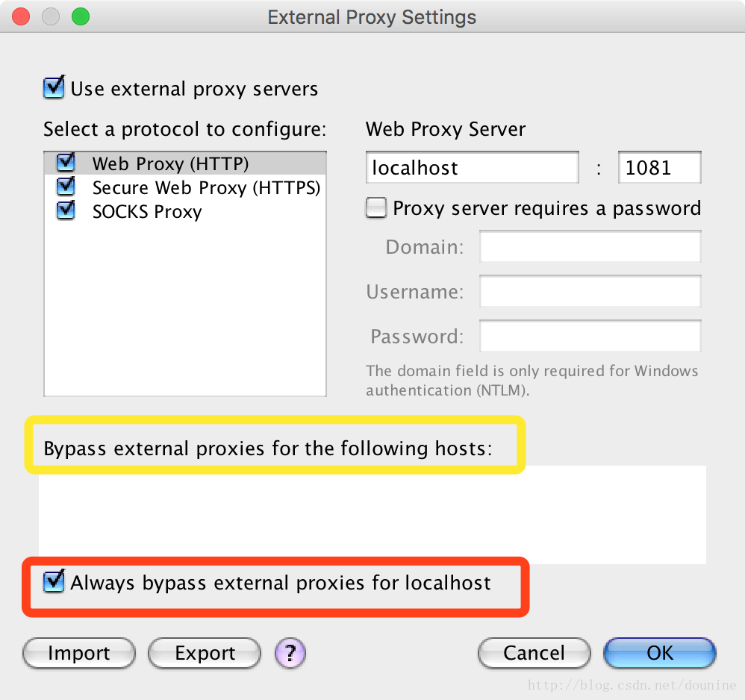The image size is (745, 700).
Task: Uncheck the Secure Web Proxy (HTTPS) checkbox
Action: pyautogui.click(x=66, y=187)
